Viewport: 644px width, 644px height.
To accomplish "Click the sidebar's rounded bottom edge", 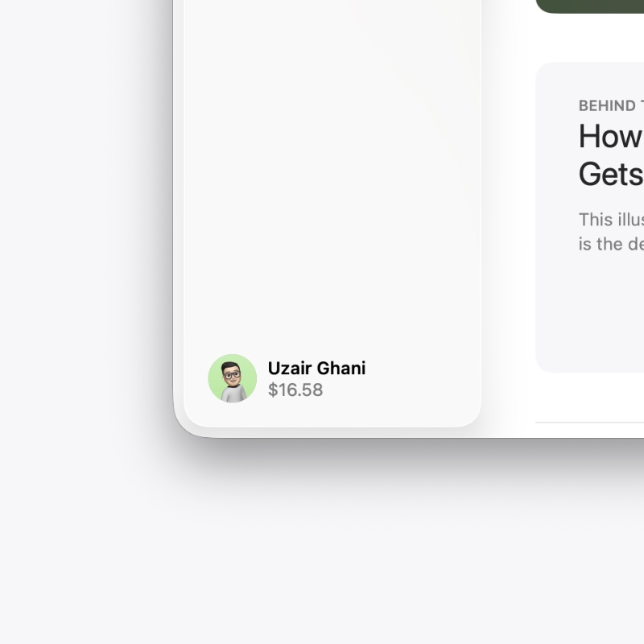I will (332, 426).
